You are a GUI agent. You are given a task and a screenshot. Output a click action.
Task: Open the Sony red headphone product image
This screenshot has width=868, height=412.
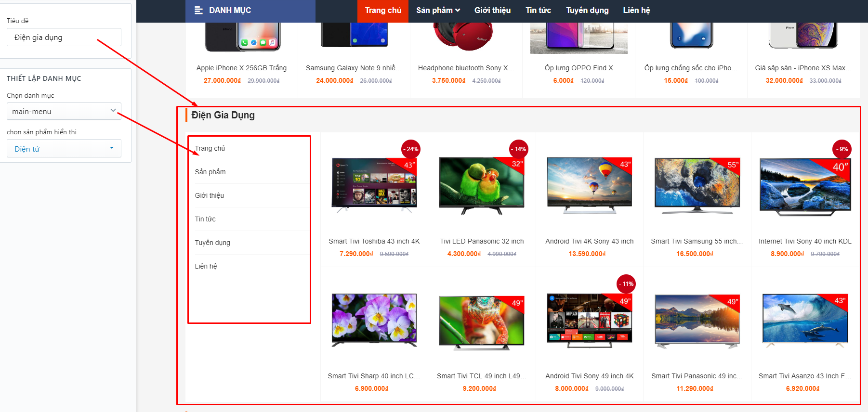(462, 37)
